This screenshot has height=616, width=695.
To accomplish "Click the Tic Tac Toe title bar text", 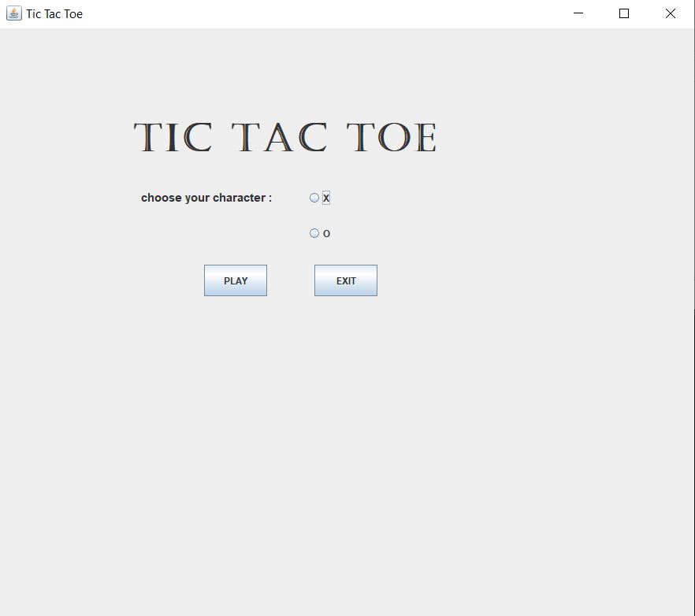I will [x=52, y=13].
